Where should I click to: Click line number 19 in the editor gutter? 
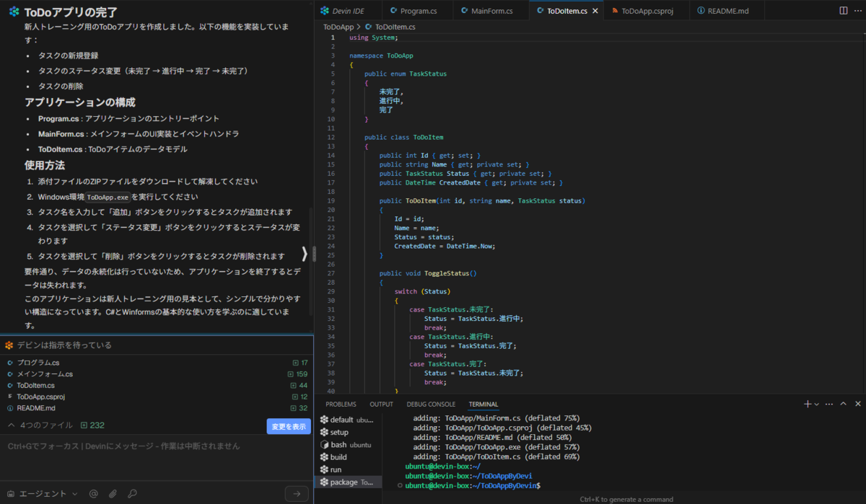coord(331,200)
